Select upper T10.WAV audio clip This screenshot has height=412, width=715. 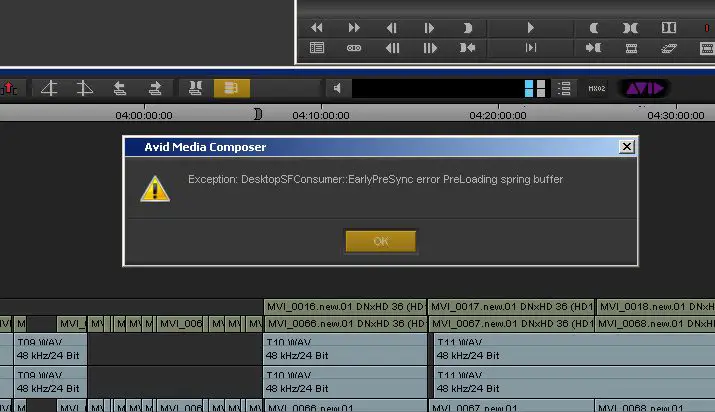click(345, 349)
